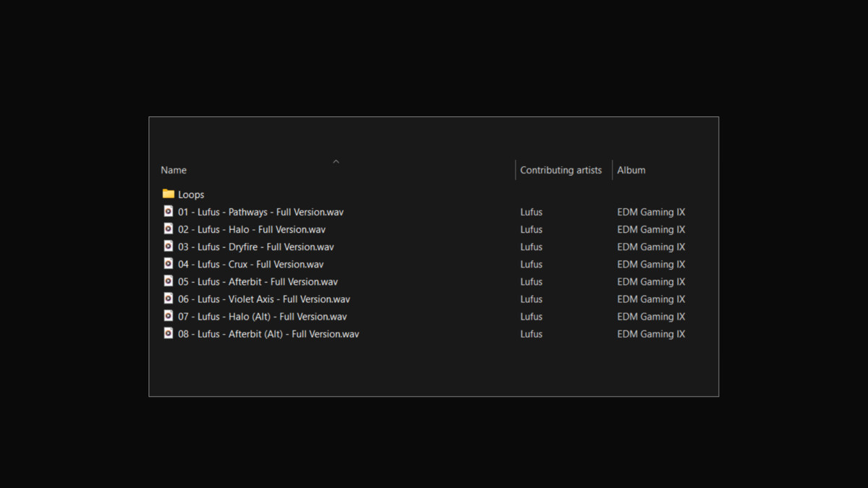Image resolution: width=868 pixels, height=488 pixels.
Task: Click the audio file icon for 01 Pathways
Action: [x=169, y=212]
